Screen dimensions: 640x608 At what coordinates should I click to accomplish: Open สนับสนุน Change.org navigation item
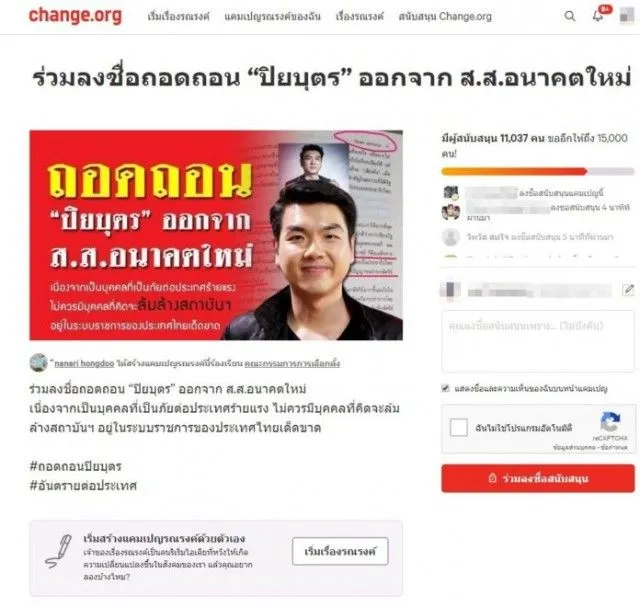445,17
